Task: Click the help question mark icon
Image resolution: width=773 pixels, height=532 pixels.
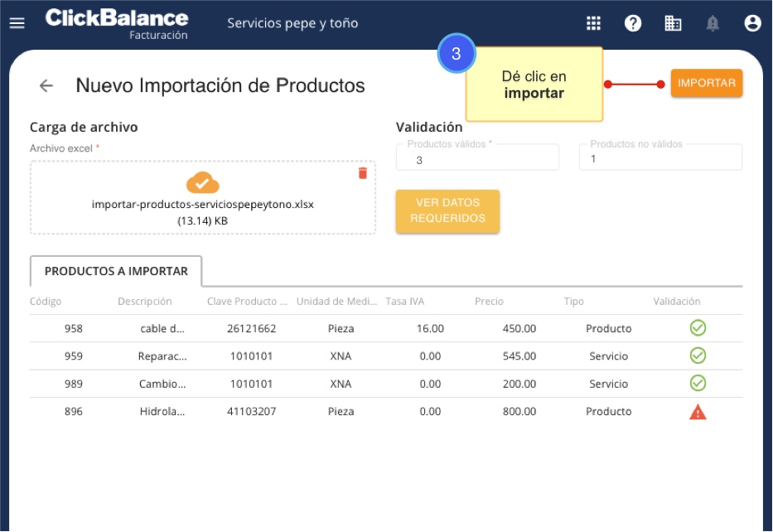Action: 633,23
